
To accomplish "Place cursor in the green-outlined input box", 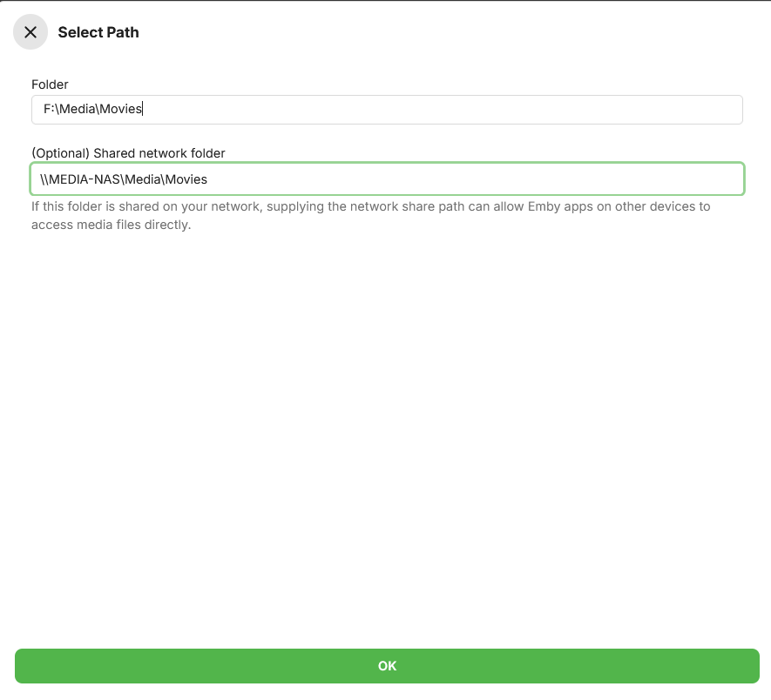I will pyautogui.click(x=387, y=179).
